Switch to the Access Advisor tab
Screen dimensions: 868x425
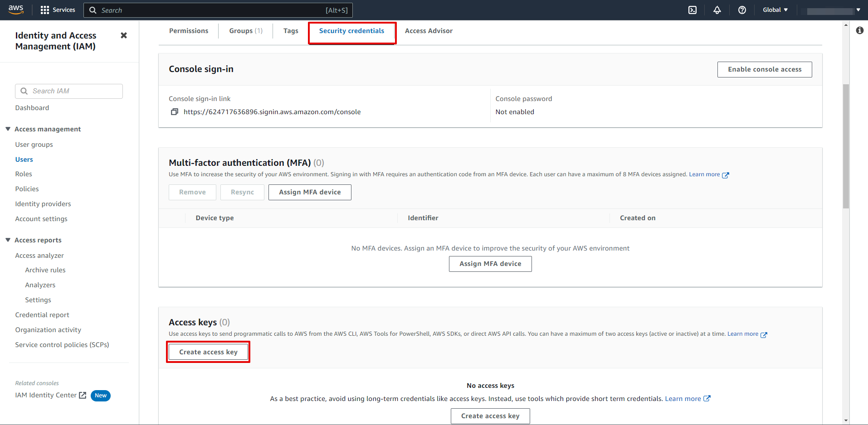(429, 31)
